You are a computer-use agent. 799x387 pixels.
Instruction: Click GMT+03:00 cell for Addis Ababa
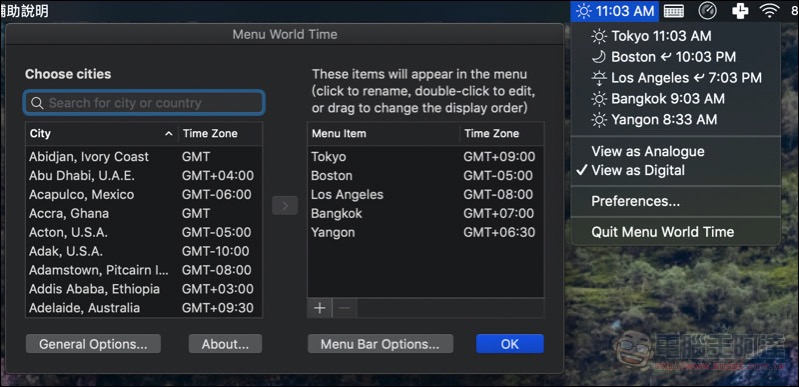click(x=218, y=289)
